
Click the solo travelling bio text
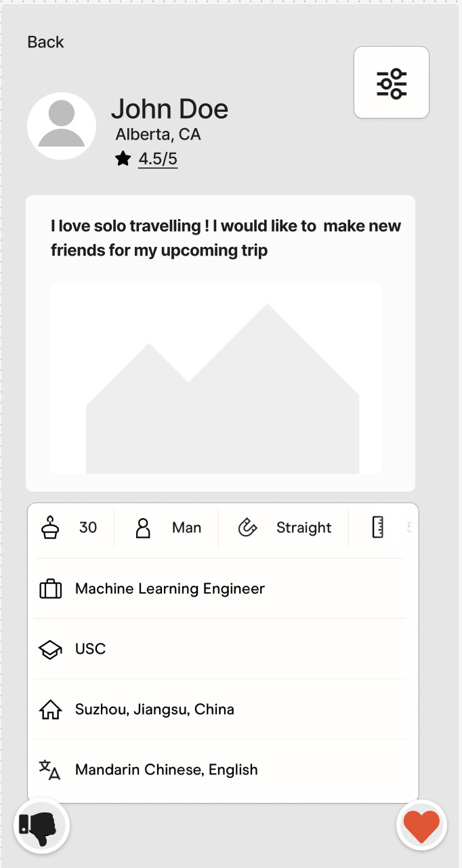(226, 238)
